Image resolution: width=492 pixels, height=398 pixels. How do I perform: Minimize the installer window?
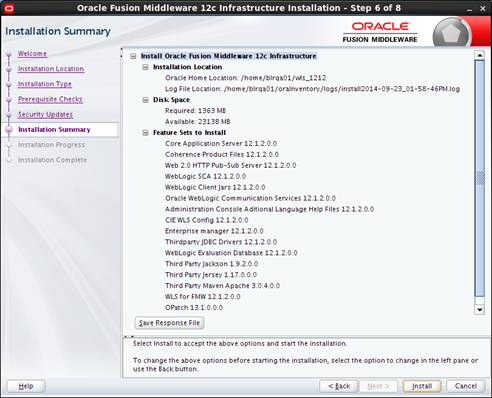pyautogui.click(x=470, y=9)
